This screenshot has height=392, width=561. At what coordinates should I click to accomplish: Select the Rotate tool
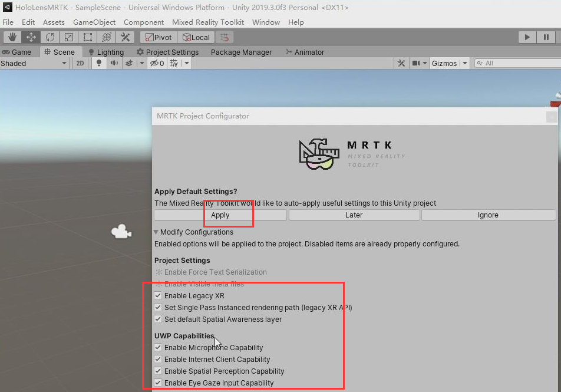point(50,37)
